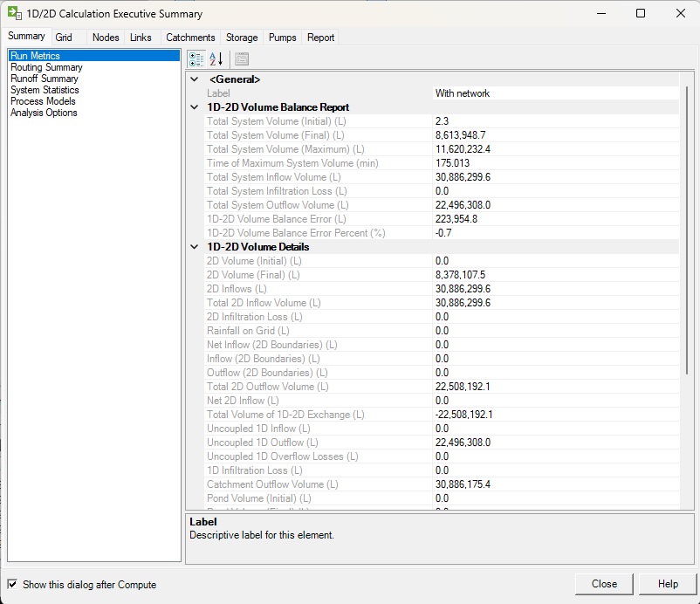The height and width of the screenshot is (604, 700).
Task: Collapse the General category
Action: [x=194, y=79]
